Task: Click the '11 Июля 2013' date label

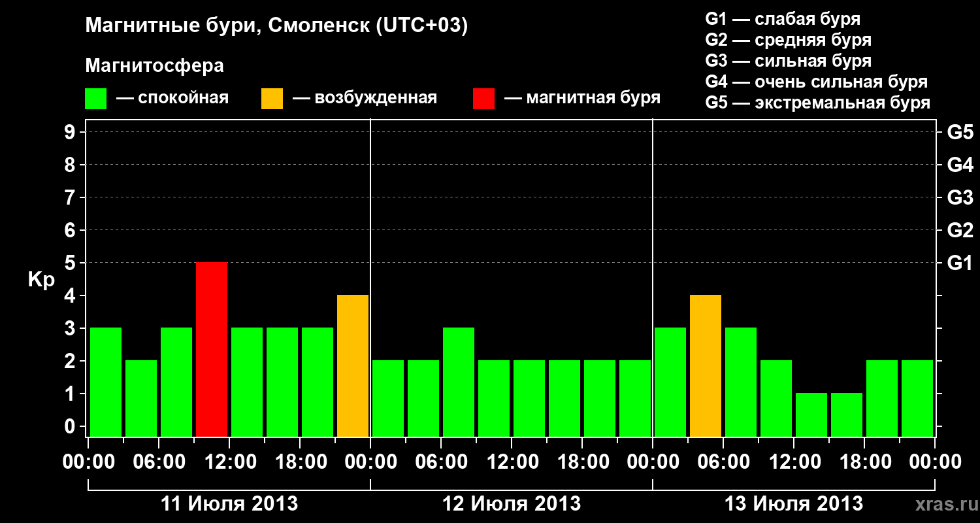Action: pos(229,504)
